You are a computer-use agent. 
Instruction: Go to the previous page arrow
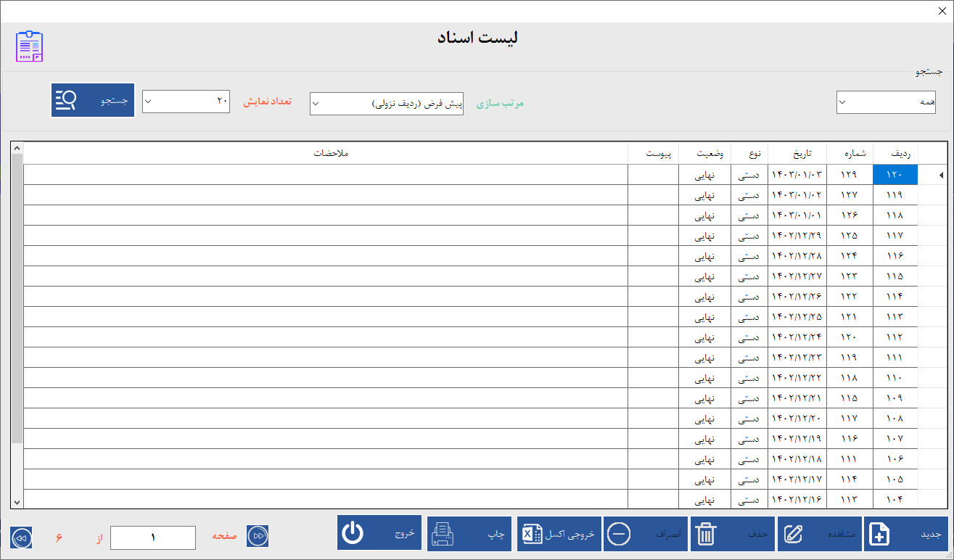pos(21,538)
